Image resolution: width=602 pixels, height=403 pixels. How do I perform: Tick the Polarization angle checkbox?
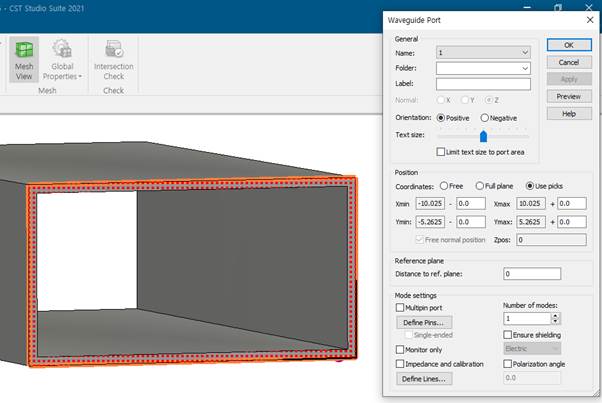click(x=507, y=364)
